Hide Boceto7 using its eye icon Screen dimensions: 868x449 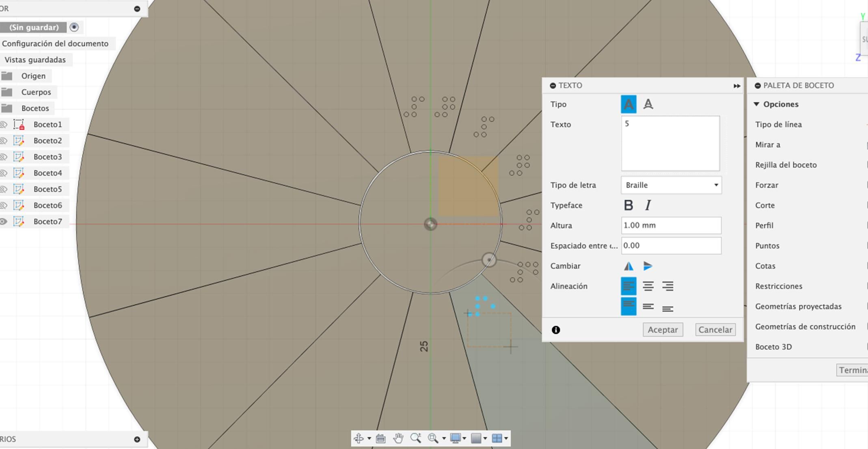4,222
